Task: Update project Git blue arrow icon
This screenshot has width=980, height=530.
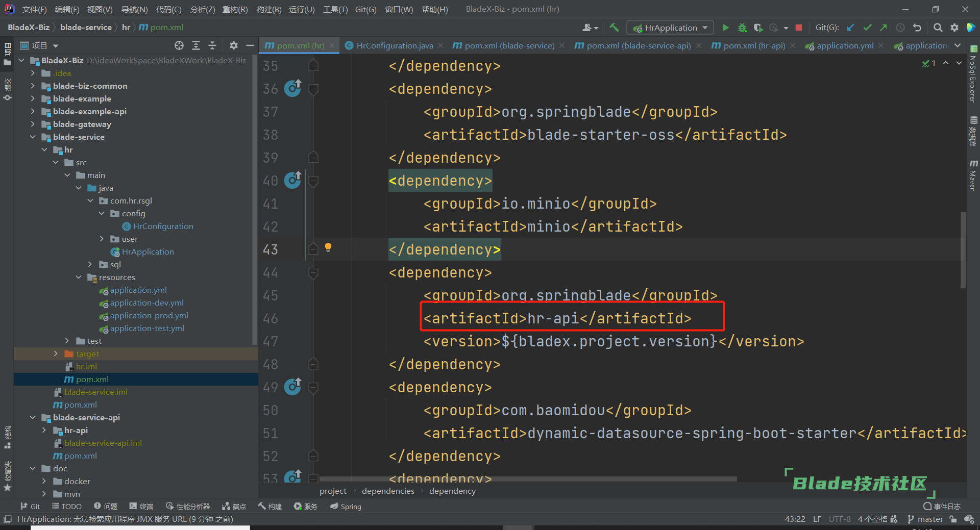Action: (850, 28)
